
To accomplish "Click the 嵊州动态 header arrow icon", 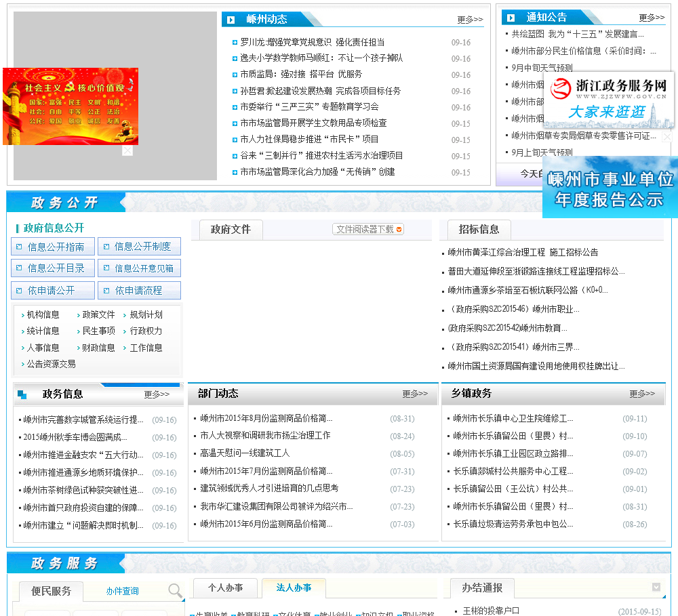I will [231, 20].
